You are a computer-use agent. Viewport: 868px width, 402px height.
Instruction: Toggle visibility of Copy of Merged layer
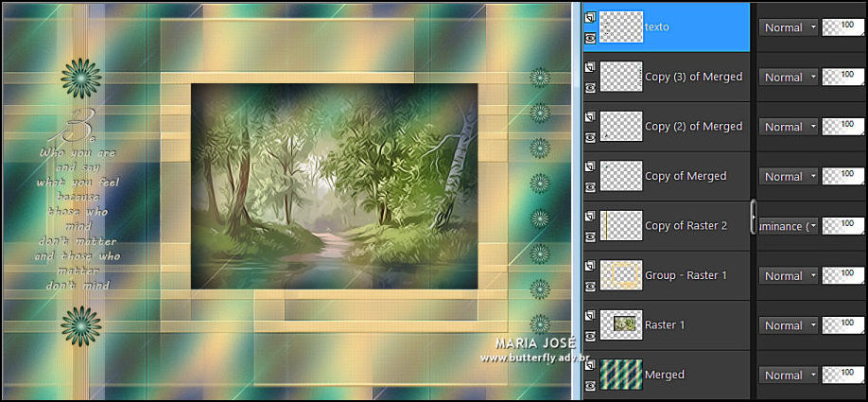[x=590, y=186]
